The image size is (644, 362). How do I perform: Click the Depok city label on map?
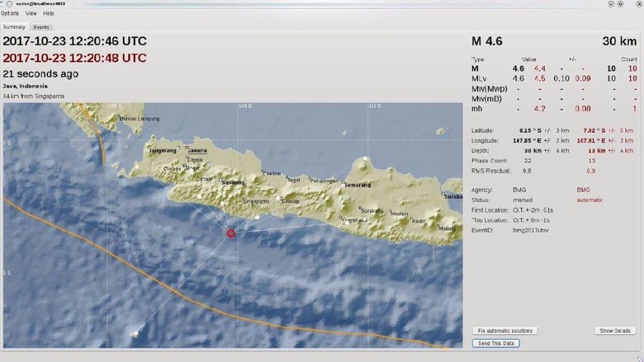(195, 160)
